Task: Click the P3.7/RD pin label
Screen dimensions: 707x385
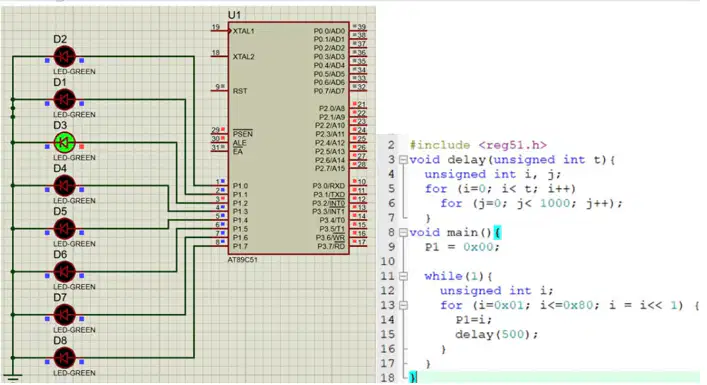Action: click(331, 247)
